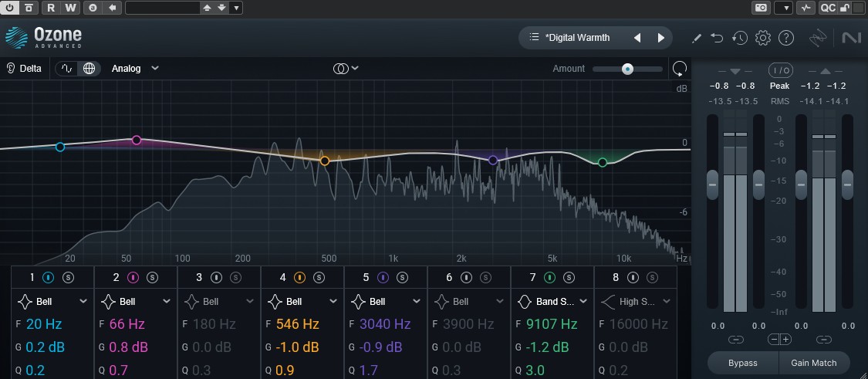The height and width of the screenshot is (379, 868).
Task: Select the green band 7 node on curve
Action: point(603,162)
